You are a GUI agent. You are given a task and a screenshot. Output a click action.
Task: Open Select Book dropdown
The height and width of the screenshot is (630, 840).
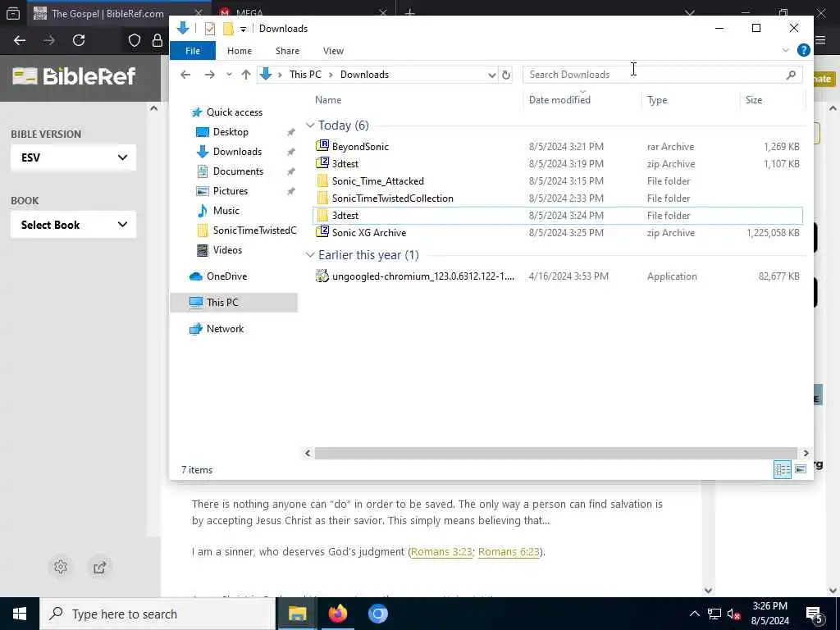click(73, 225)
